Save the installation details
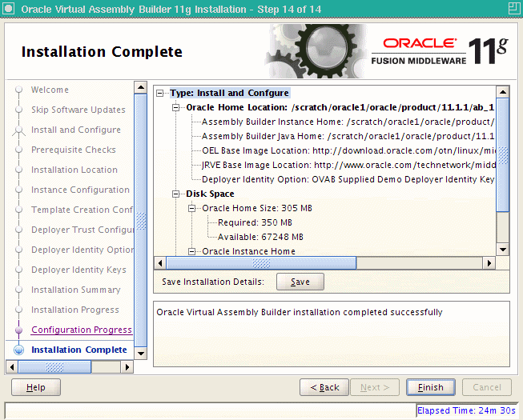523x420 pixels. pos(300,282)
